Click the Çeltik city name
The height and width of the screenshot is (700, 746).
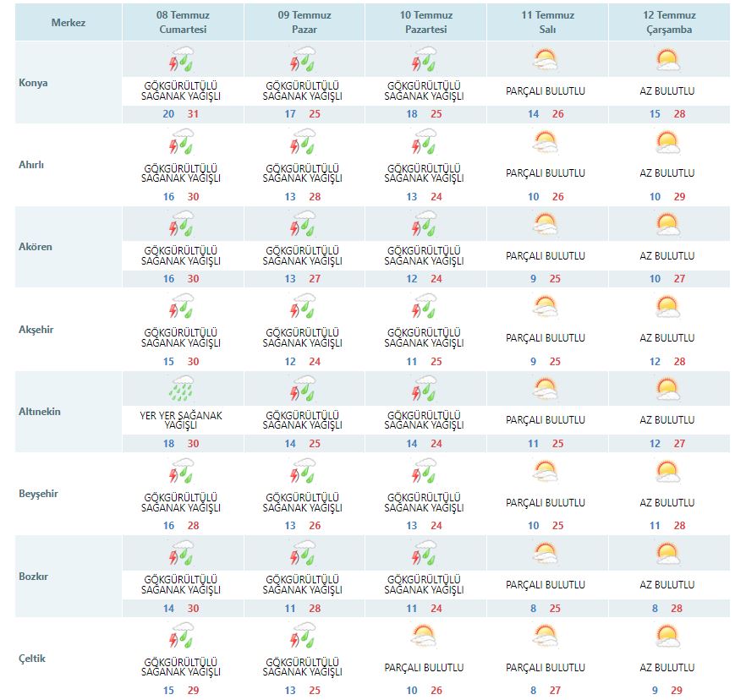(x=33, y=659)
